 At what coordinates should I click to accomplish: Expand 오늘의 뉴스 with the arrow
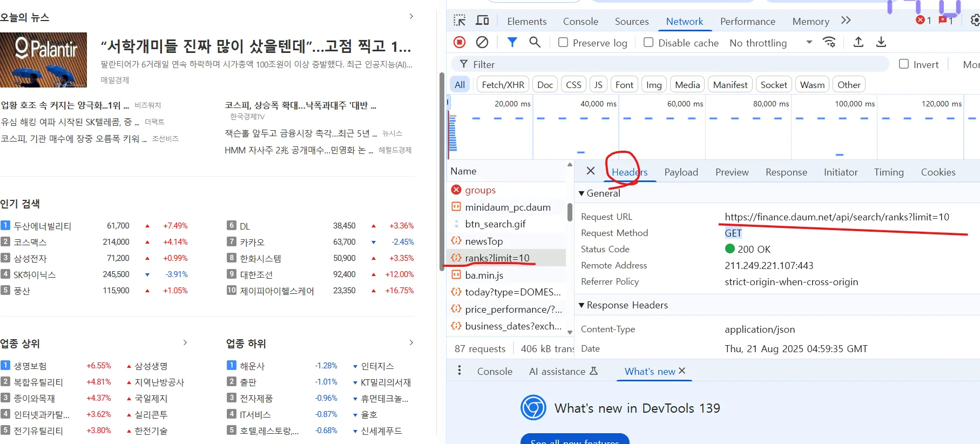[x=411, y=17]
